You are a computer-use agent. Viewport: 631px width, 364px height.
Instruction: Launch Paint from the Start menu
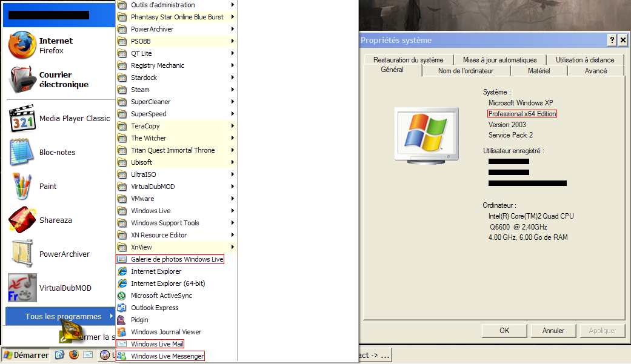point(61,186)
